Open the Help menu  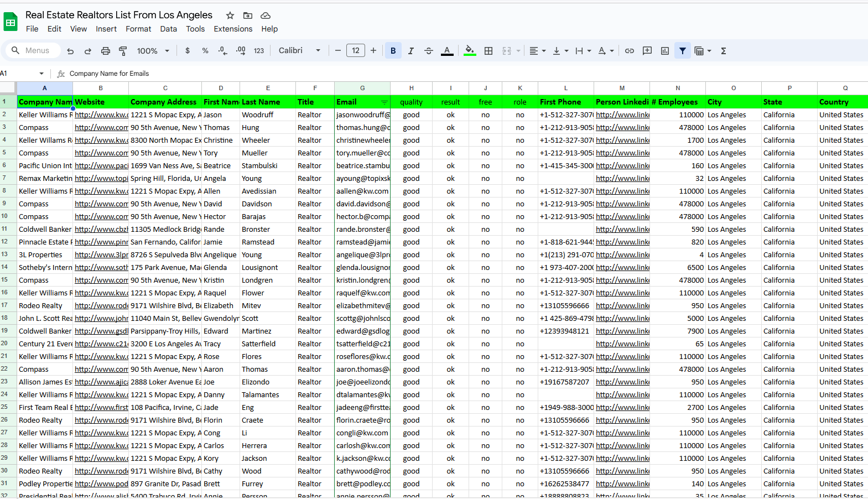tap(269, 29)
